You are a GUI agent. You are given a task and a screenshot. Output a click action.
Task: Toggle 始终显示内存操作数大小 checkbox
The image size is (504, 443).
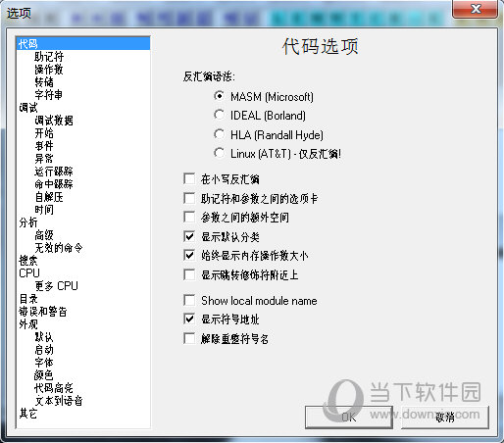pos(189,256)
